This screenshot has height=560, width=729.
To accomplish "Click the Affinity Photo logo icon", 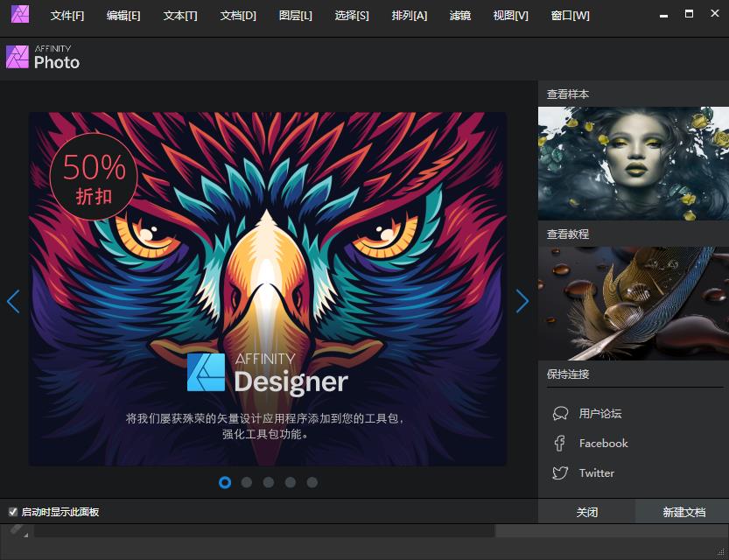I will (x=17, y=58).
